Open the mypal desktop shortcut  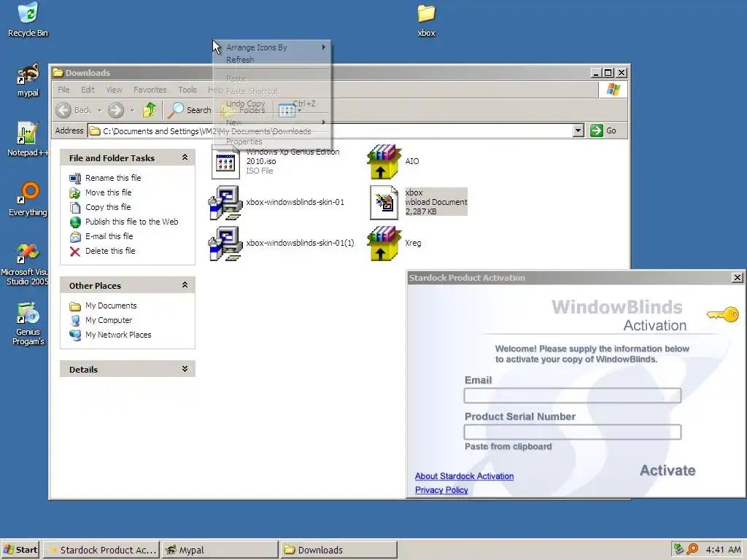(x=28, y=80)
